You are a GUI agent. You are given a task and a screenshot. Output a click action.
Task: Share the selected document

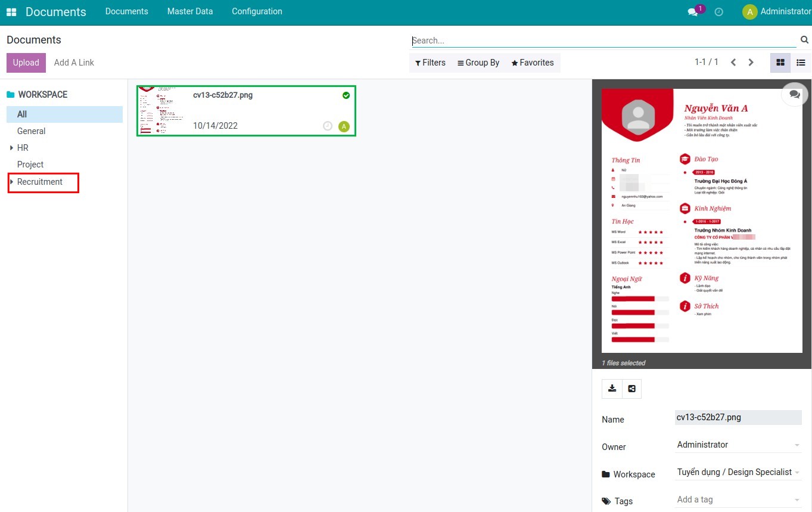pyautogui.click(x=631, y=389)
